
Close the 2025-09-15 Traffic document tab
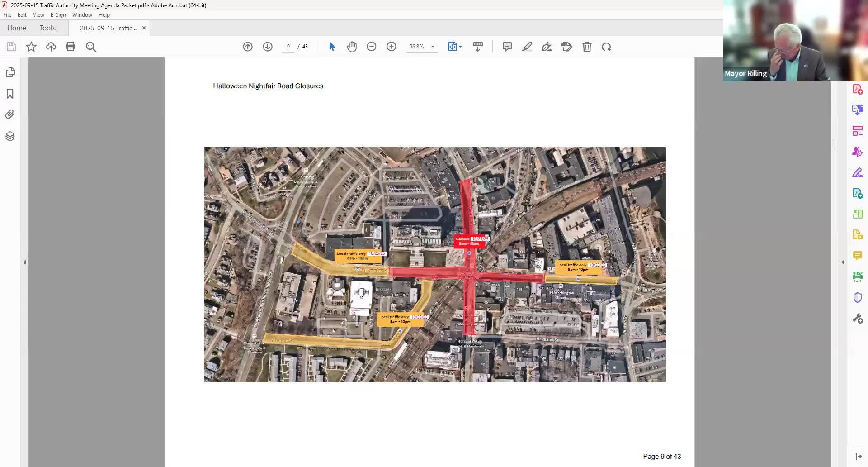tap(144, 28)
